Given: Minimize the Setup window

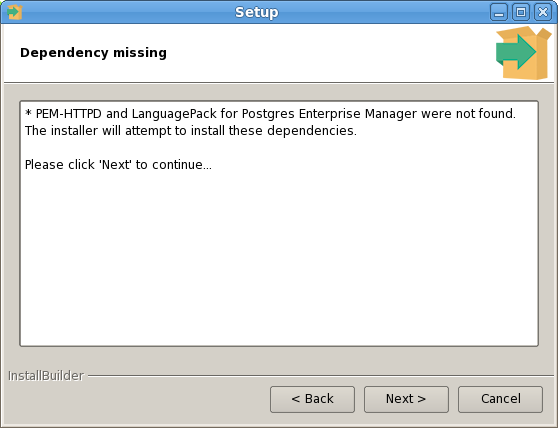Looking at the screenshot, I should [499, 12].
